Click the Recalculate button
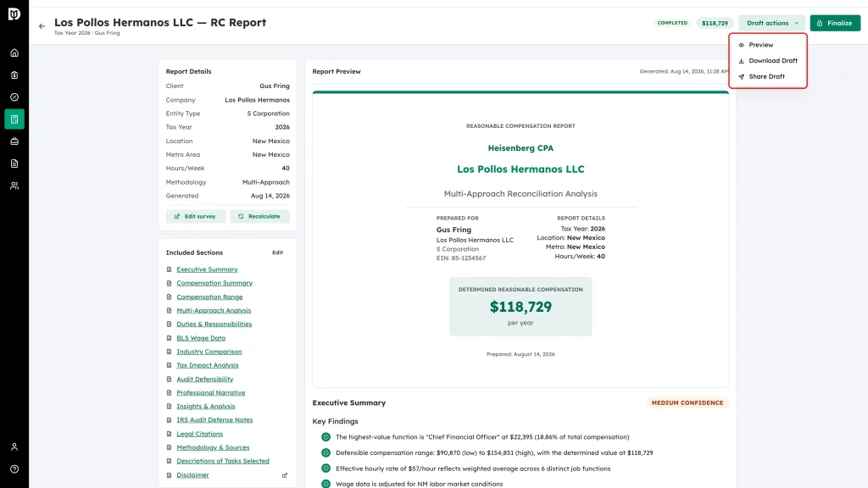This screenshot has width=868, height=488. tap(259, 216)
